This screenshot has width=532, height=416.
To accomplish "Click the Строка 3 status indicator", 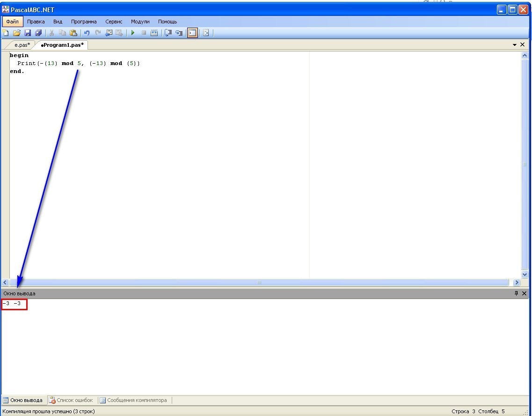I will point(463,411).
